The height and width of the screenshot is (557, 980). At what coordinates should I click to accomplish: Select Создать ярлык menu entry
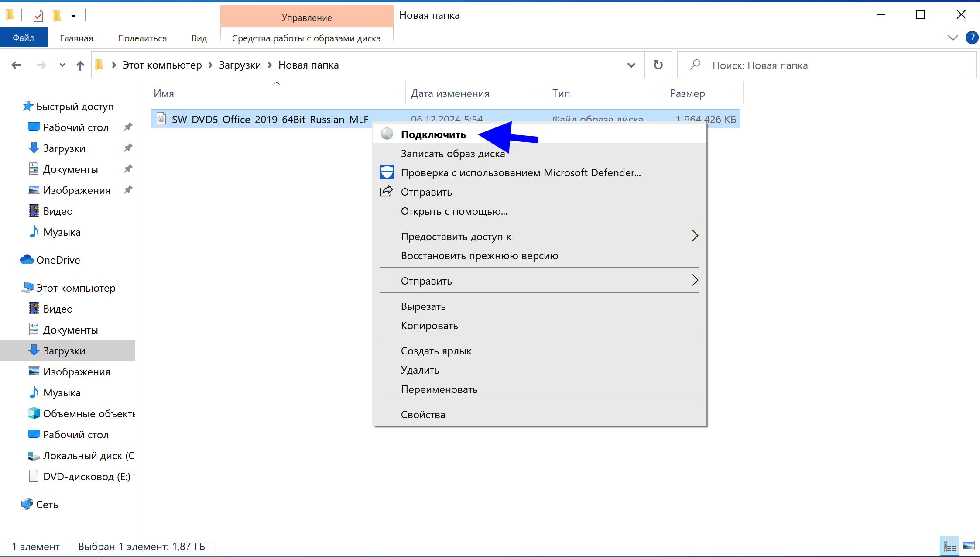pyautogui.click(x=539, y=351)
